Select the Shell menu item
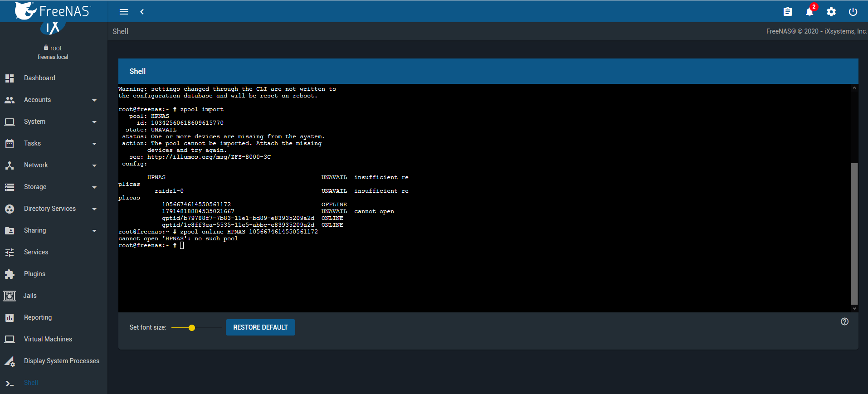This screenshot has height=394, width=868. [31, 383]
